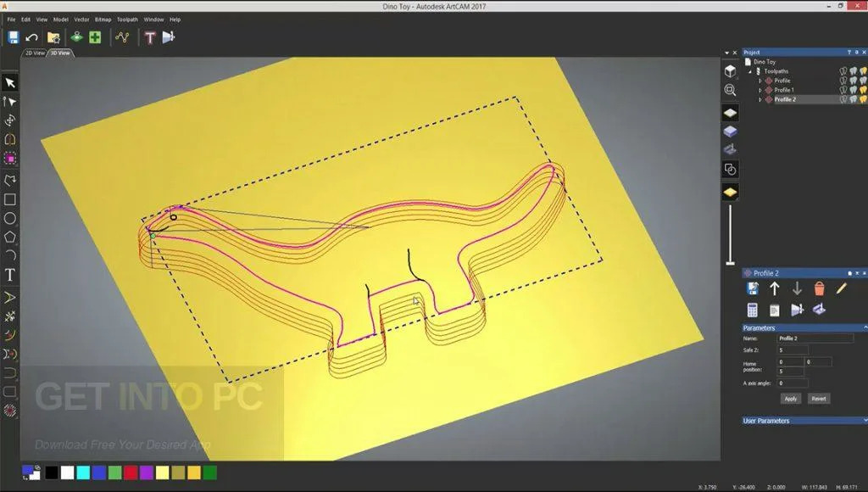Select the Rectangle drawing tool
Screen dimensions: 868x492
[10, 200]
